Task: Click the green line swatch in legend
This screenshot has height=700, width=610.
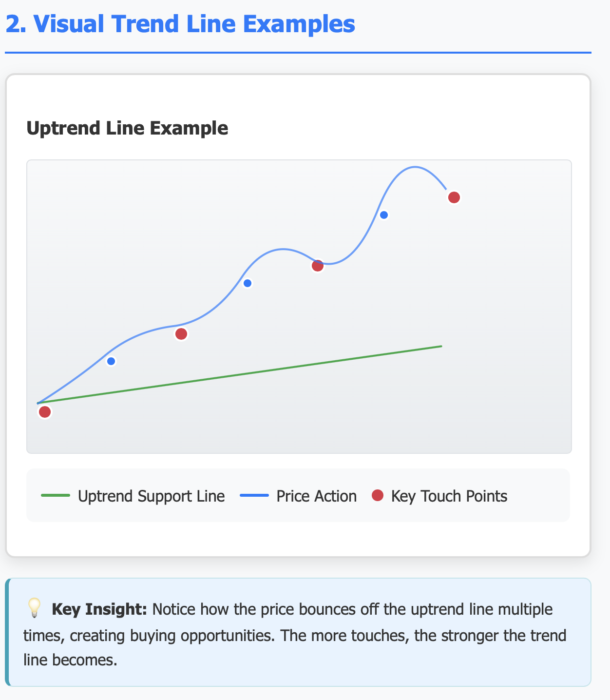Action: pos(56,496)
